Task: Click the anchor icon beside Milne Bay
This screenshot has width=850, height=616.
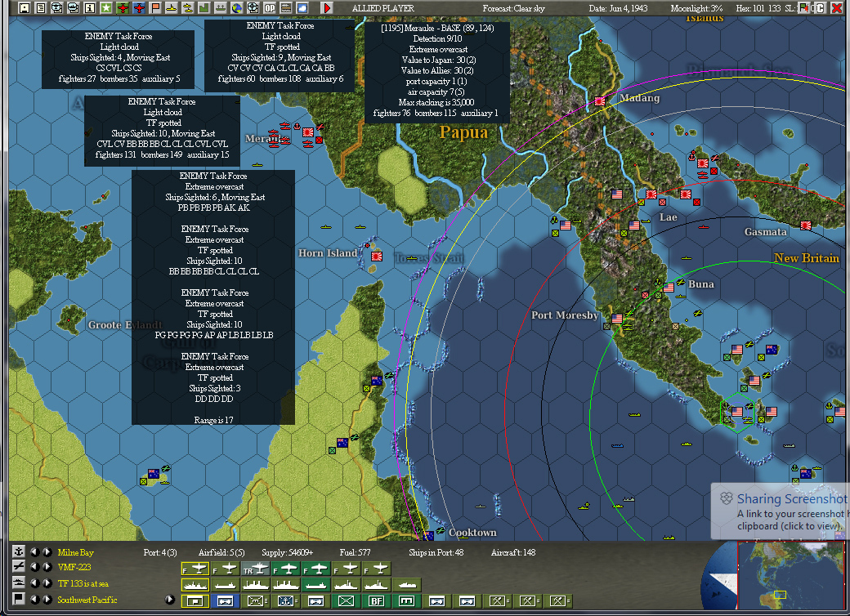Action: (x=19, y=551)
